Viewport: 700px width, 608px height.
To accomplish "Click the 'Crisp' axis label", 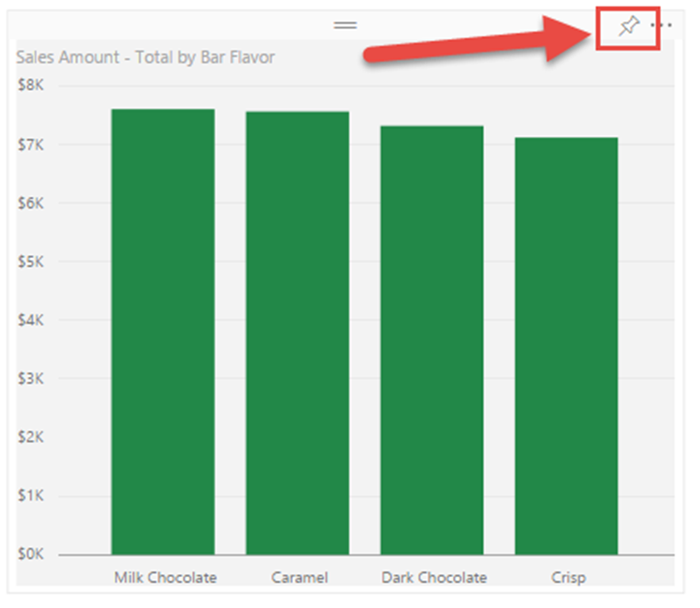I will click(x=569, y=577).
